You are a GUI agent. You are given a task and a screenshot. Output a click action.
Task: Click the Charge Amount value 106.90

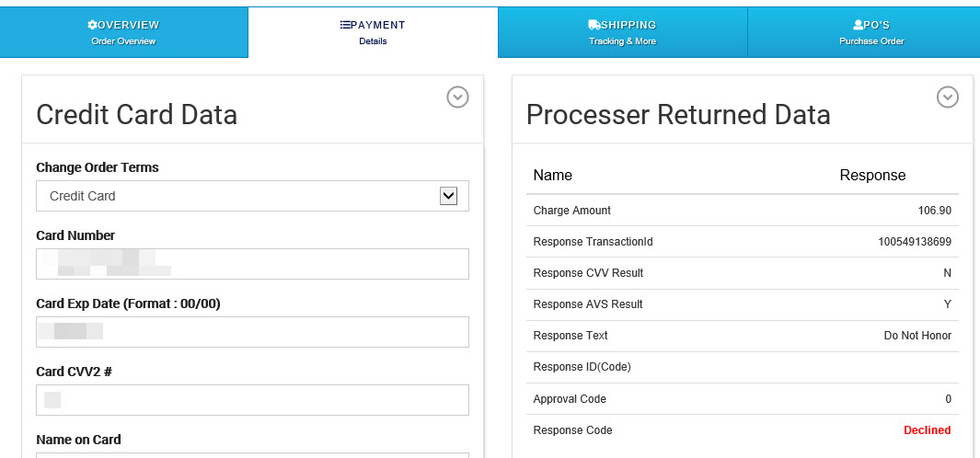click(934, 211)
